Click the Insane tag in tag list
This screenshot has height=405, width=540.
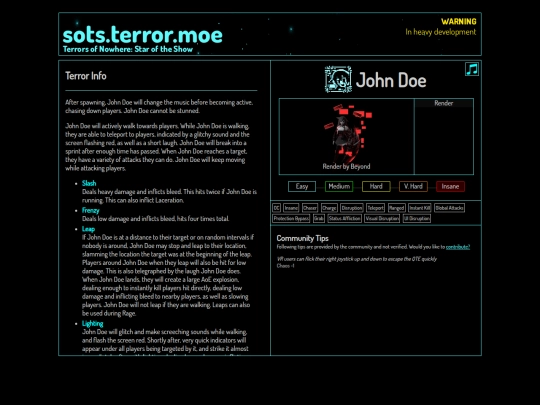(291, 208)
